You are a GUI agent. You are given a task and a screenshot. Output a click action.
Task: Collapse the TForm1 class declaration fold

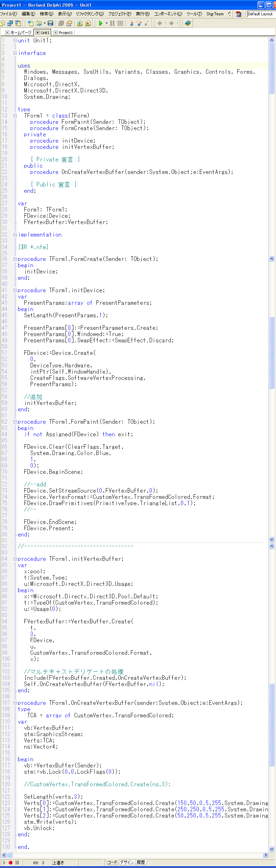15,116
